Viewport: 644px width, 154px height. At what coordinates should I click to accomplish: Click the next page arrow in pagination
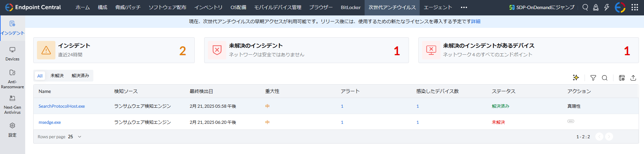(609, 137)
